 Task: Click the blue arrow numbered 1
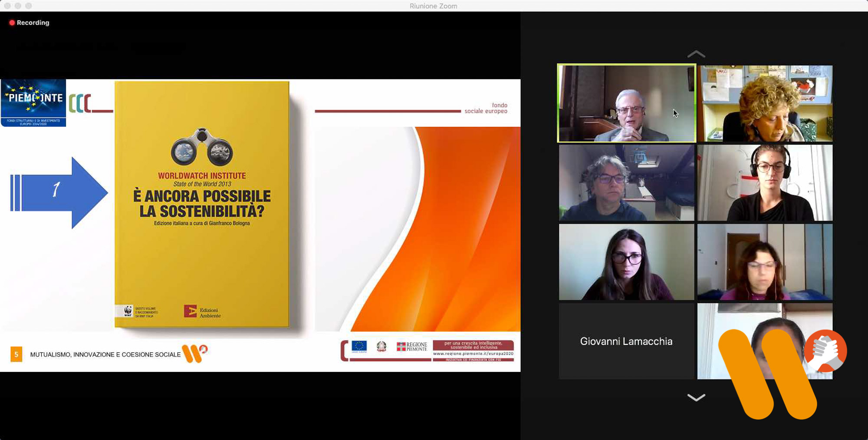tap(59, 192)
